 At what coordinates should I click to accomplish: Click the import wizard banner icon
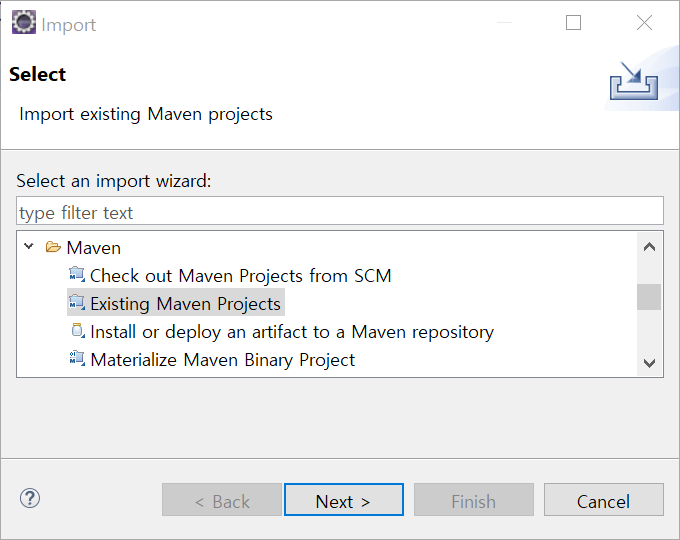tap(634, 82)
